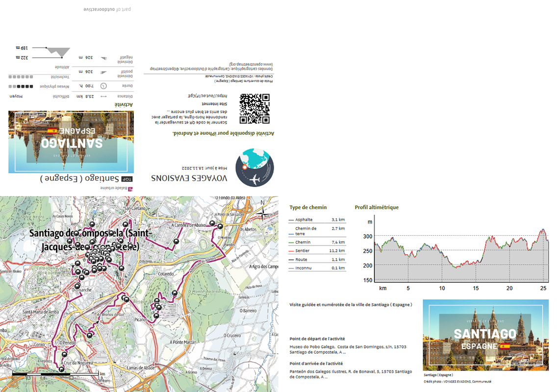Select the 'Type de chemin' heading

pyautogui.click(x=308, y=207)
